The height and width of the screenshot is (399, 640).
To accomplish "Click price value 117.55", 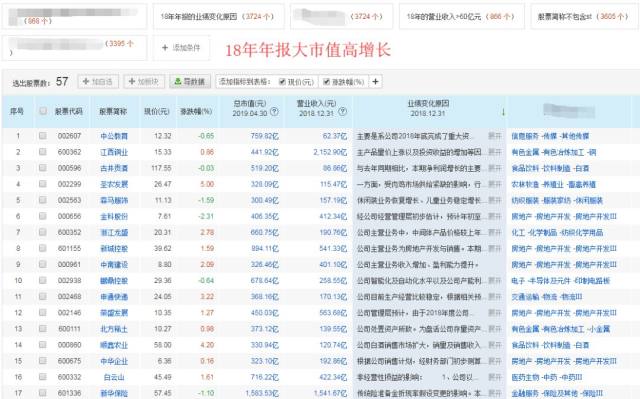I will click(x=161, y=168).
